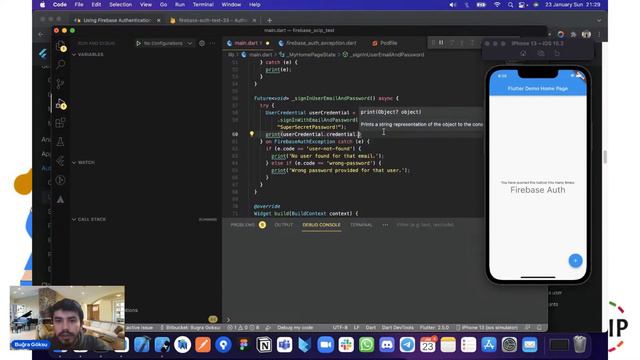Open WhatsApp from the Dock
640x360 pixels.
(x=366, y=345)
